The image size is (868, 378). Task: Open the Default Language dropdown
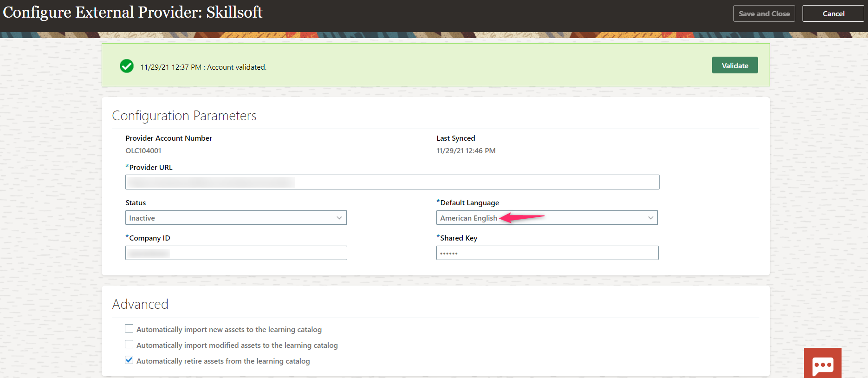tap(547, 218)
